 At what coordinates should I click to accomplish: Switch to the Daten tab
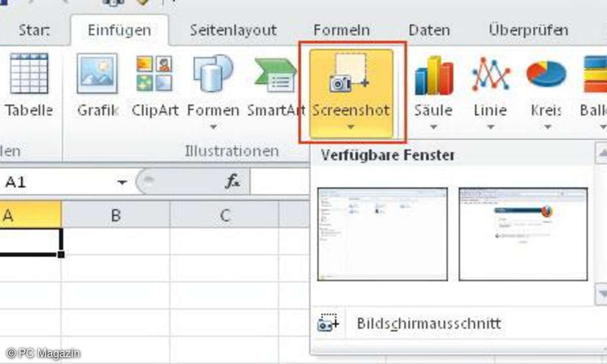429,30
